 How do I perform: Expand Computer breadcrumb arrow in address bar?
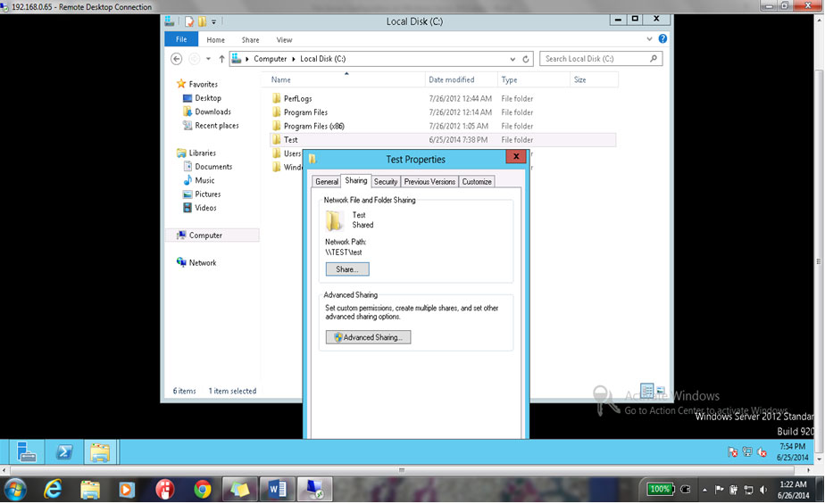[x=293, y=59]
